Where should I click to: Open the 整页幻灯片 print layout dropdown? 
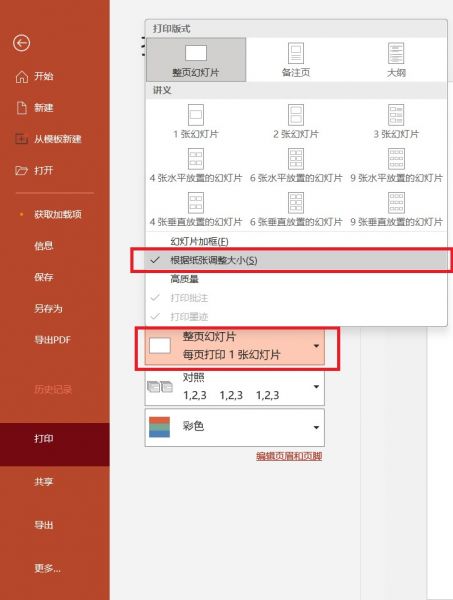(x=235, y=346)
